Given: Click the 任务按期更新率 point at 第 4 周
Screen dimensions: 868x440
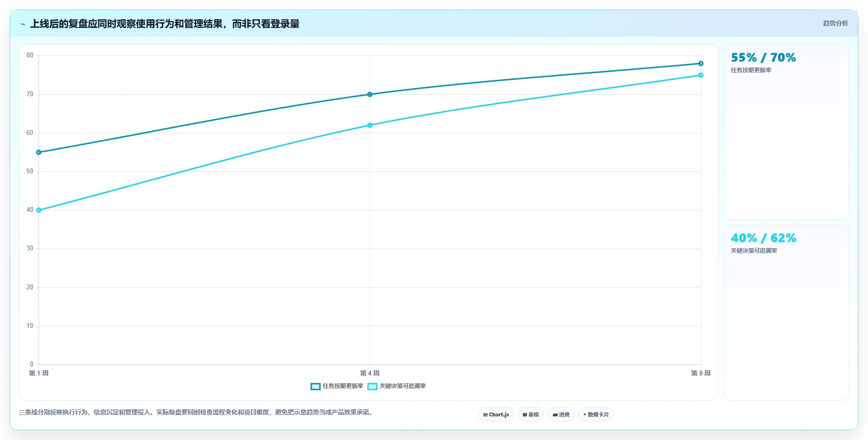Looking at the screenshot, I should tap(370, 94).
